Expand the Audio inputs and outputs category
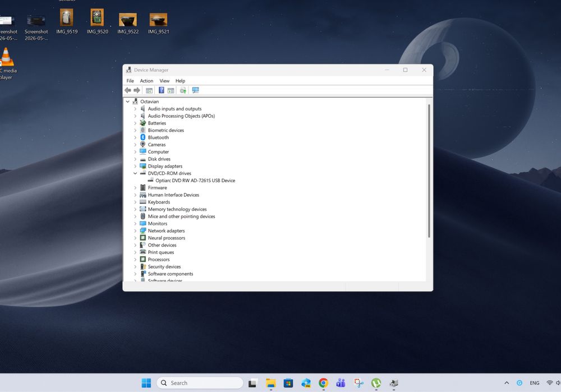 point(135,109)
